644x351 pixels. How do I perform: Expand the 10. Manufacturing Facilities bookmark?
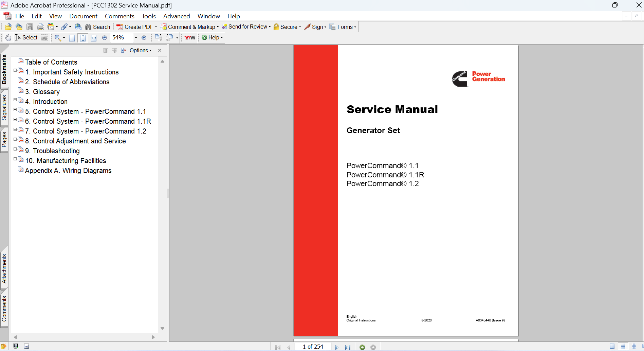(x=15, y=159)
